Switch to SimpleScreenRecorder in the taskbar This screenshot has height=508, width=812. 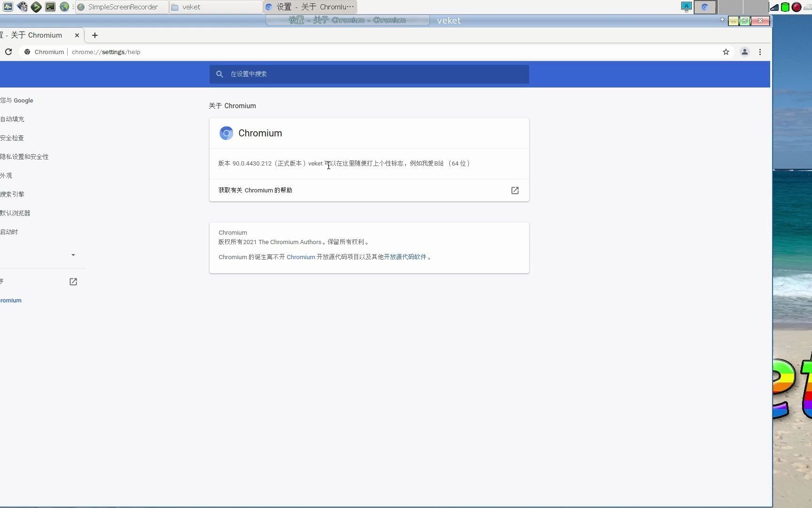[x=122, y=7]
